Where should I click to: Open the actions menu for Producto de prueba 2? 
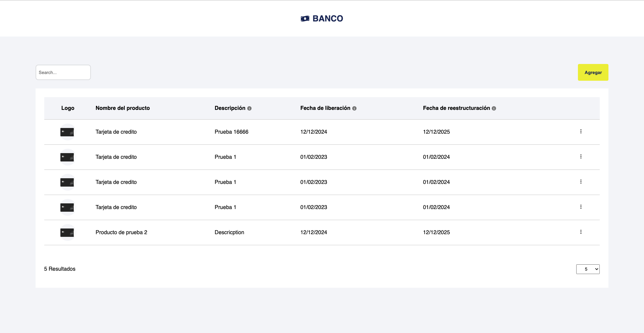[x=581, y=232]
